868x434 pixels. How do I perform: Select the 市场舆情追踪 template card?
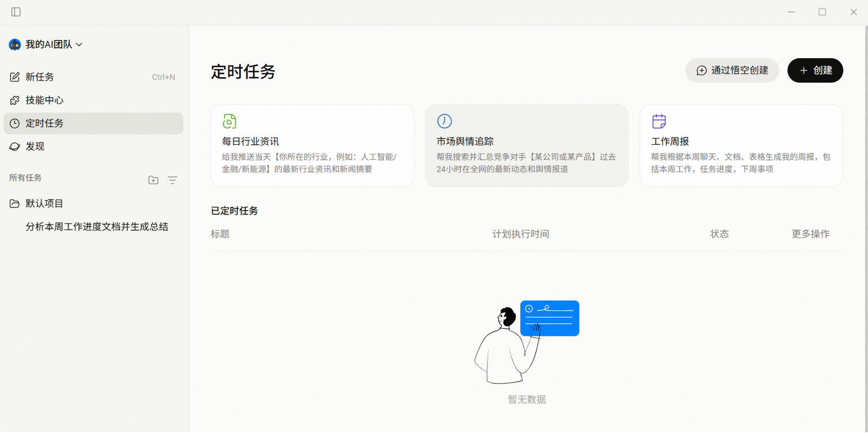click(x=527, y=145)
